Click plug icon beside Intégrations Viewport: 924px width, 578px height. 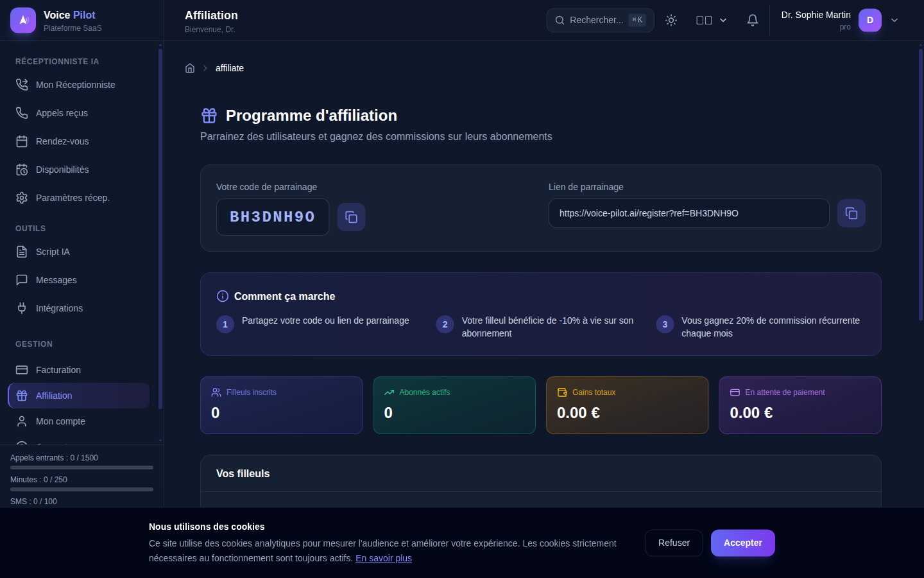22,308
